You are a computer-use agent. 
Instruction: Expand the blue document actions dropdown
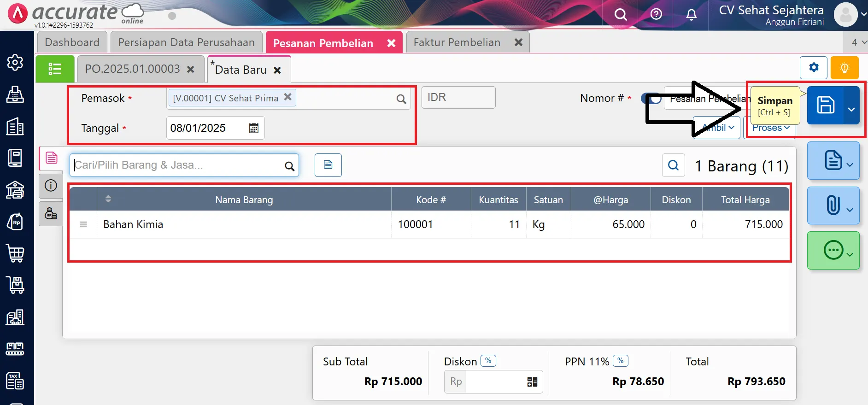click(x=850, y=164)
